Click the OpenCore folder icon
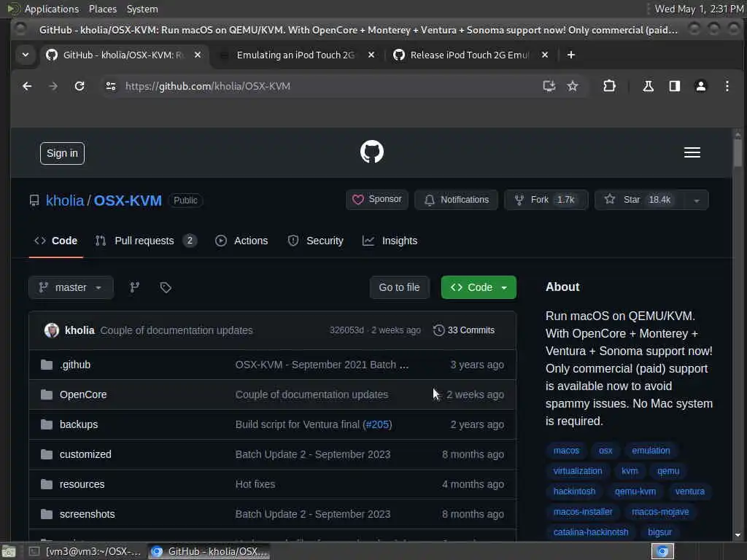 (47, 394)
